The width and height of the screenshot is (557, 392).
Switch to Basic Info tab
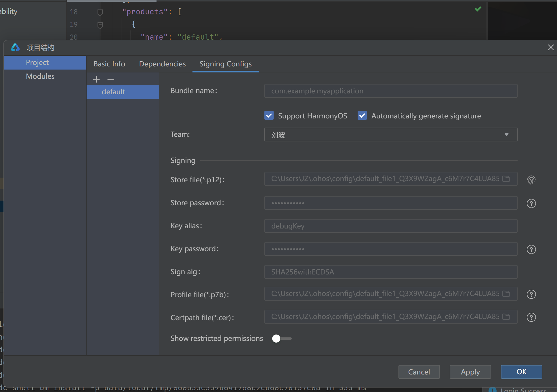[109, 64]
